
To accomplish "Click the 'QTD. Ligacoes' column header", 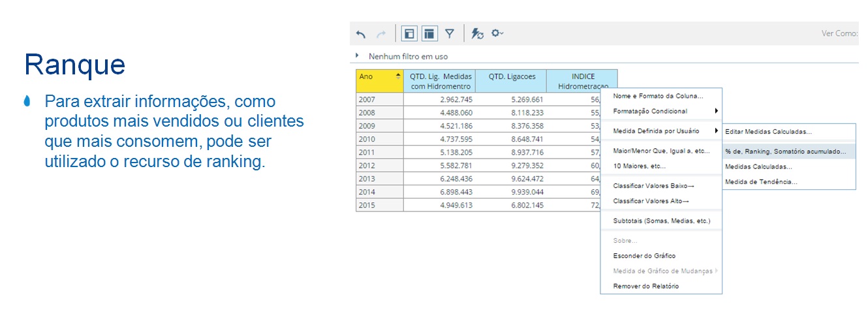I will [x=512, y=77].
